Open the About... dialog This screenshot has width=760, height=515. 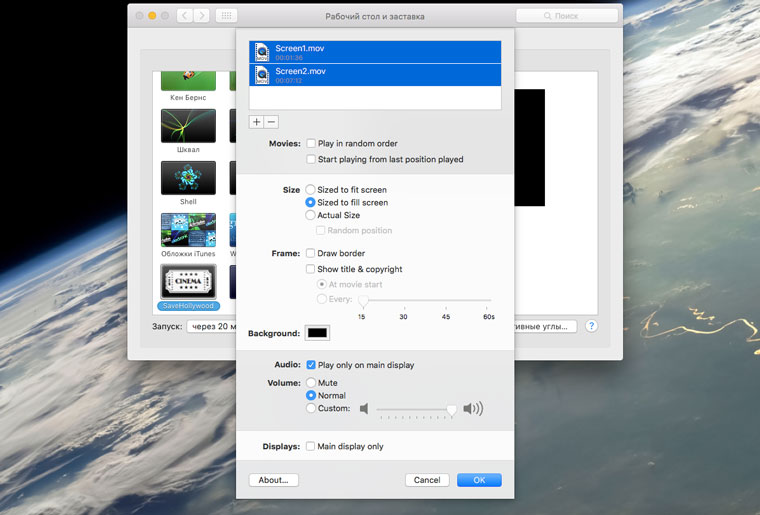273,480
